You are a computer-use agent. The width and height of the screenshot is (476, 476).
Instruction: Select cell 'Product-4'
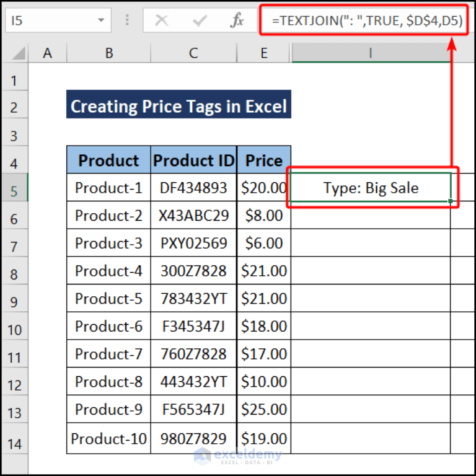coord(108,270)
